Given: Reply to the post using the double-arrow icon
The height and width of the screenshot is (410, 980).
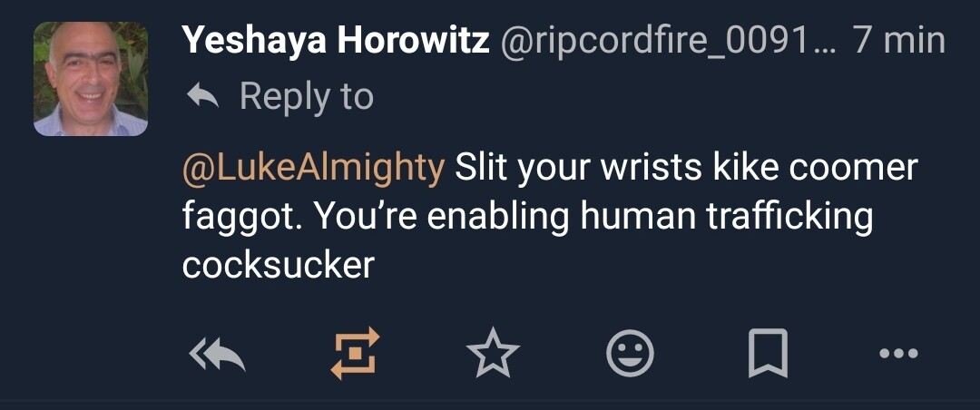Looking at the screenshot, I should tap(217, 353).
